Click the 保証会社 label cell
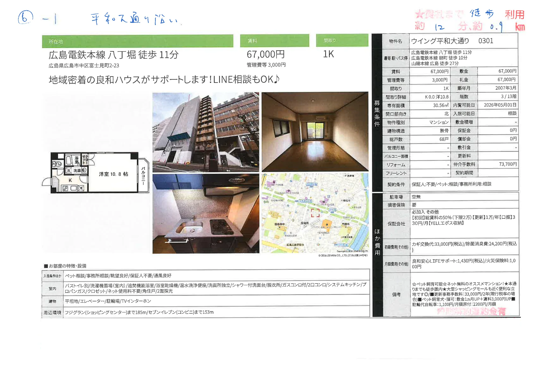The height and width of the screenshot is (392, 554). pyautogui.click(x=396, y=224)
